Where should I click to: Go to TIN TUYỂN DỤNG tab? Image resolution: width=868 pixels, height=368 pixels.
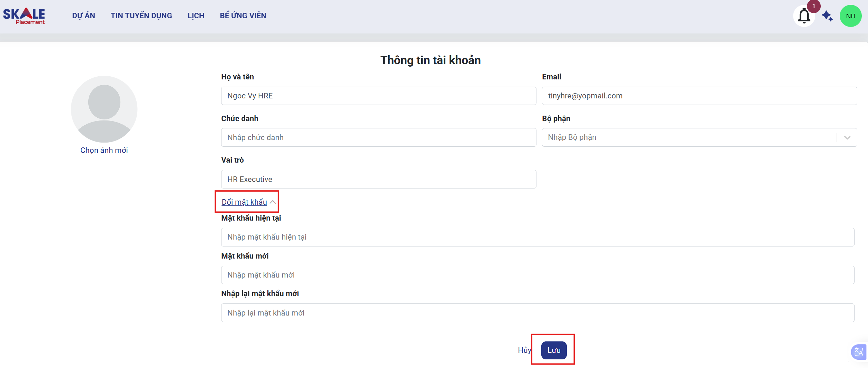pyautogui.click(x=141, y=16)
